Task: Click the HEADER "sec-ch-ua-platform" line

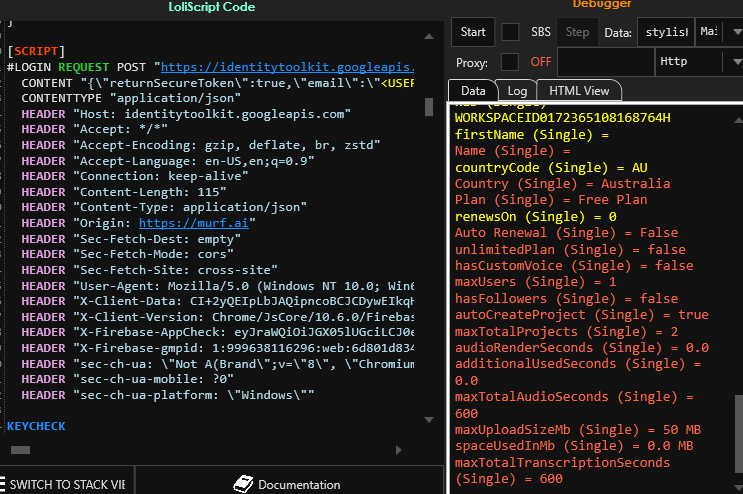Action: pyautogui.click(x=168, y=395)
